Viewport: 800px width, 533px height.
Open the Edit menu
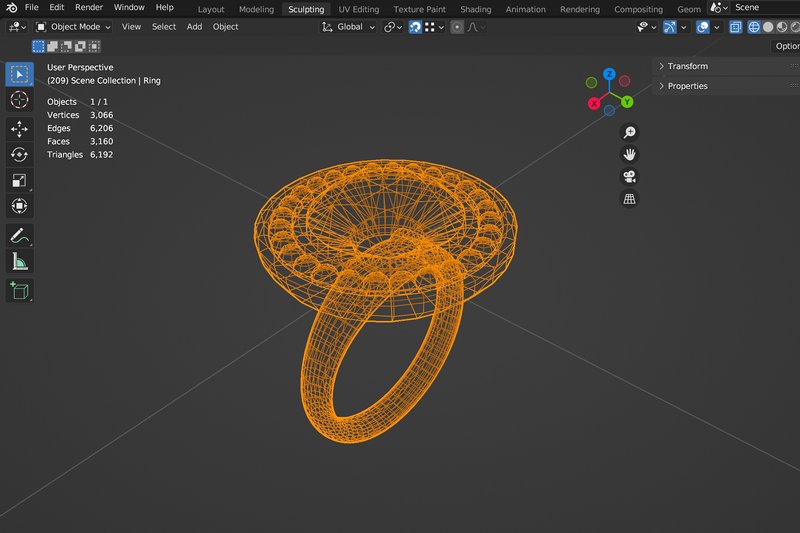click(57, 8)
